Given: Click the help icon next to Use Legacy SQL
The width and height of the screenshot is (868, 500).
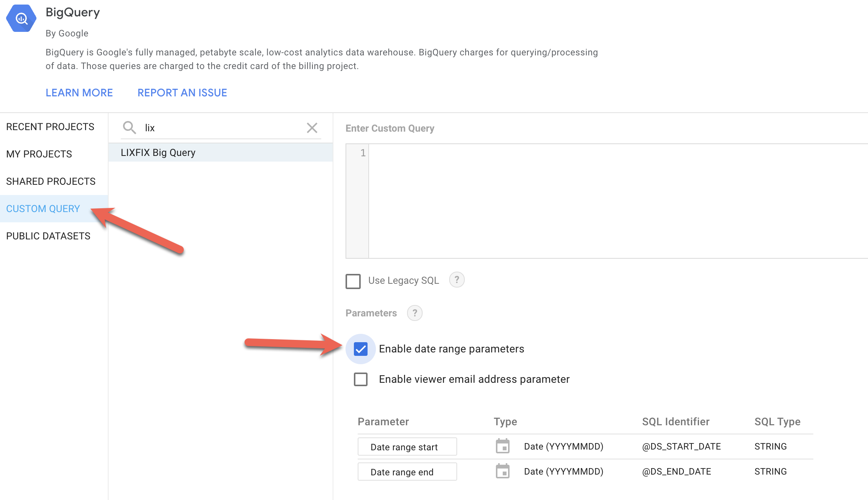Looking at the screenshot, I should [x=457, y=280].
